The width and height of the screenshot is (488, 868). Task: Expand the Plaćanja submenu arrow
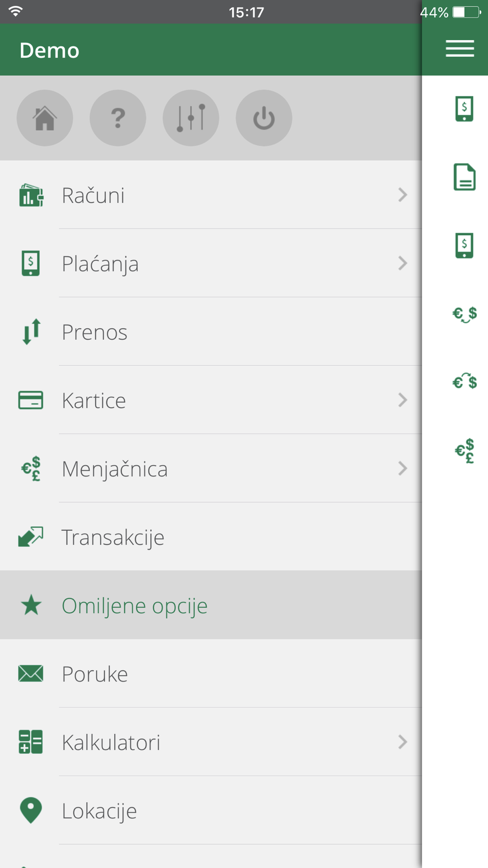[x=403, y=263]
